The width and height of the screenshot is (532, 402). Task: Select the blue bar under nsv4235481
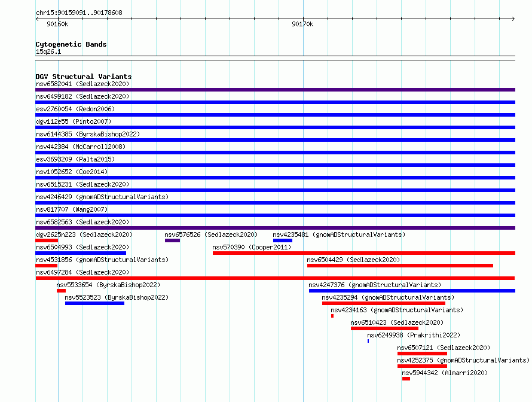tap(283, 240)
